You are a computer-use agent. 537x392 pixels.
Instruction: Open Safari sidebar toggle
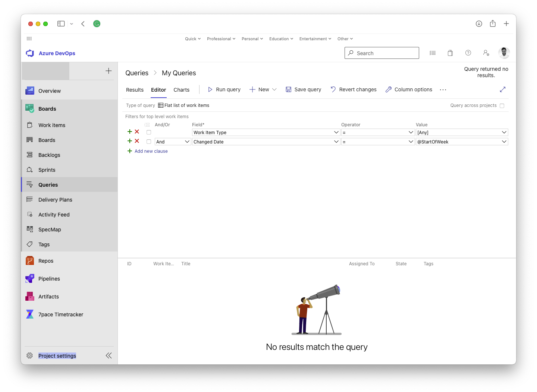pos(61,23)
